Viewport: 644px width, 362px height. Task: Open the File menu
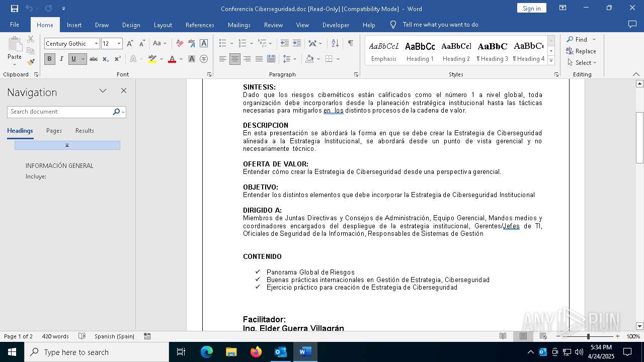[x=15, y=25]
